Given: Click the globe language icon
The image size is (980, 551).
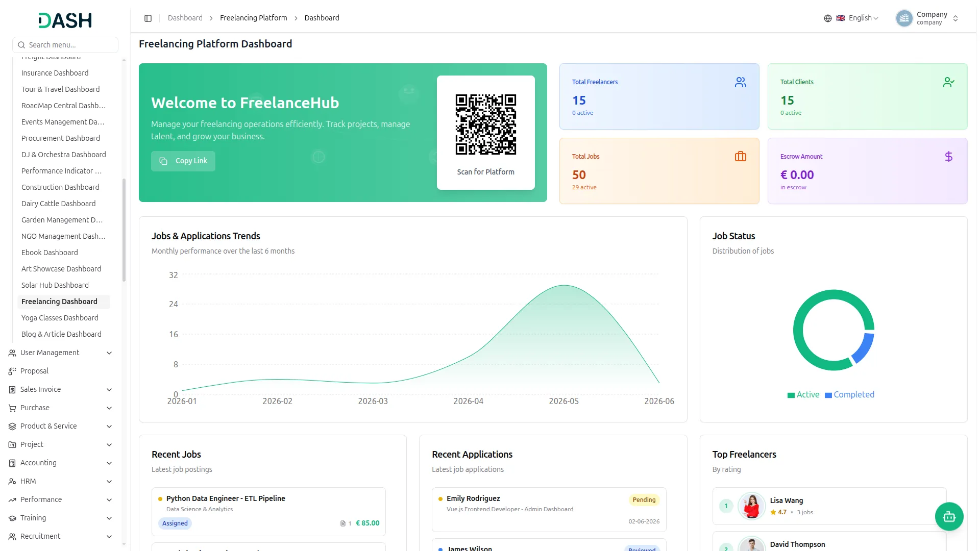Looking at the screenshot, I should coord(827,18).
